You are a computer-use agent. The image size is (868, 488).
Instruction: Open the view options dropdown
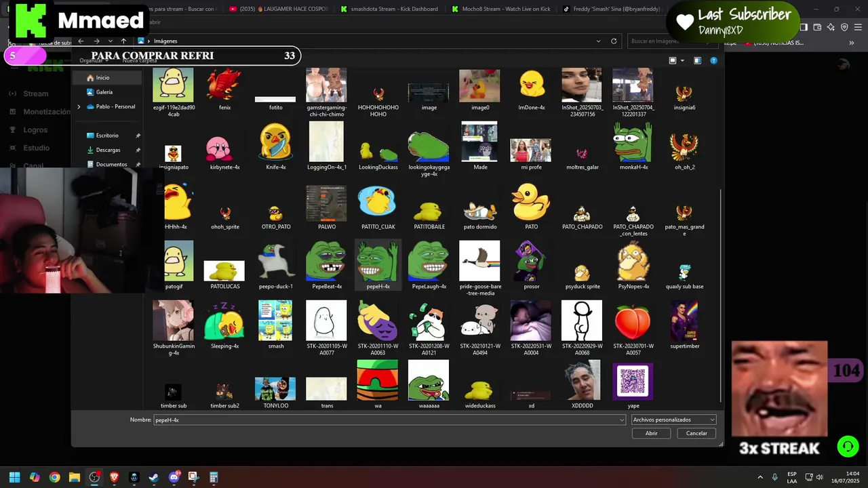pyautogui.click(x=682, y=60)
